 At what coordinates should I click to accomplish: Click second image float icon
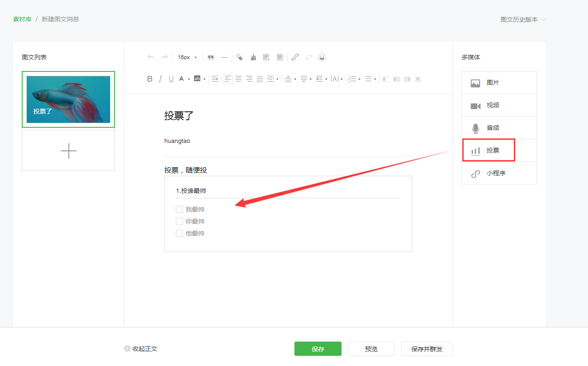396,79
